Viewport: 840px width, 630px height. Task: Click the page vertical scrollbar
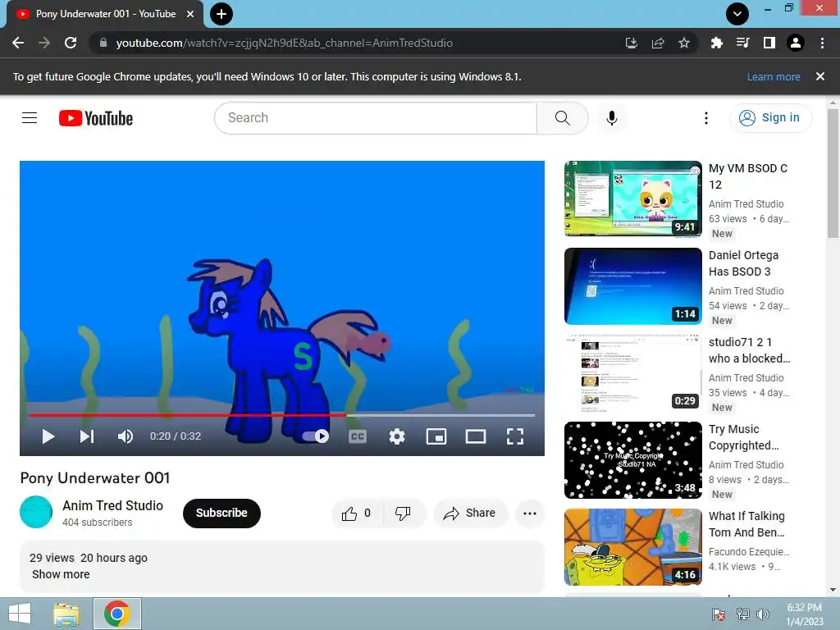[x=833, y=173]
